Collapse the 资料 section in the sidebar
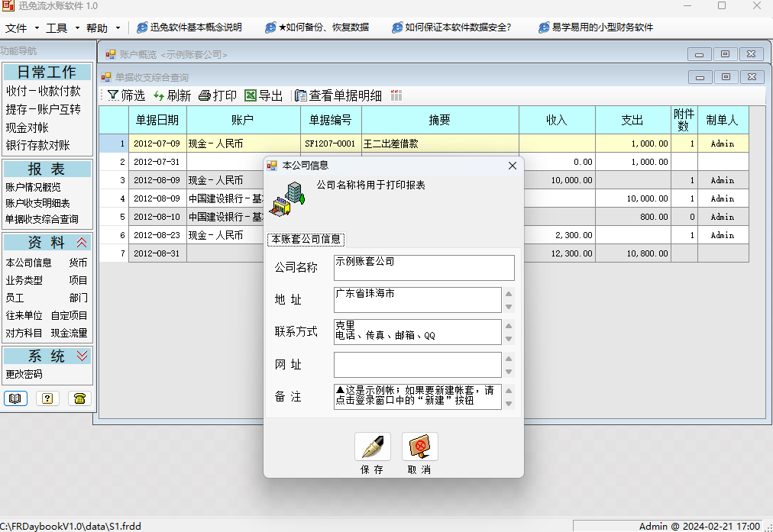The width and height of the screenshot is (773, 532). 80,241
